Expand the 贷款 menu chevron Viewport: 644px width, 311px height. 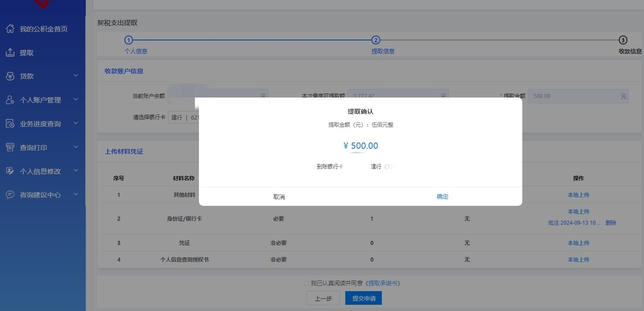coord(75,76)
